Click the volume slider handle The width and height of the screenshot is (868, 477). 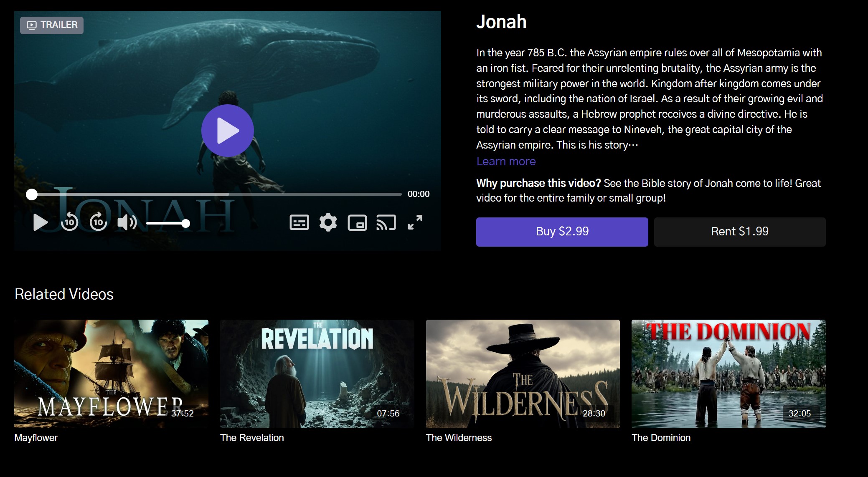pyautogui.click(x=186, y=224)
